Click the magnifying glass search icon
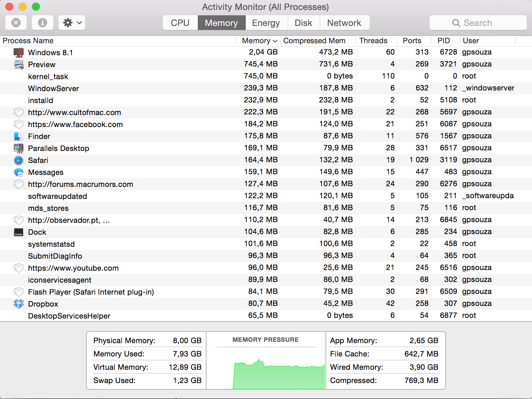This screenshot has height=399, width=532. tap(456, 23)
